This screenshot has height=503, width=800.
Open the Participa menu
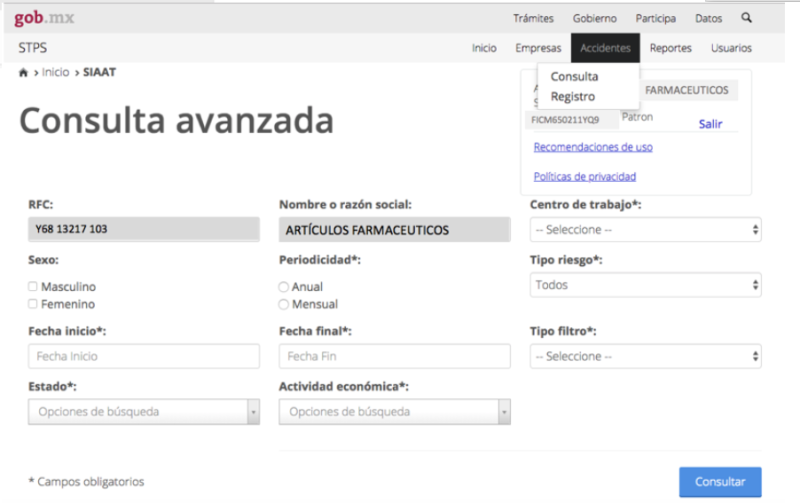[656, 18]
